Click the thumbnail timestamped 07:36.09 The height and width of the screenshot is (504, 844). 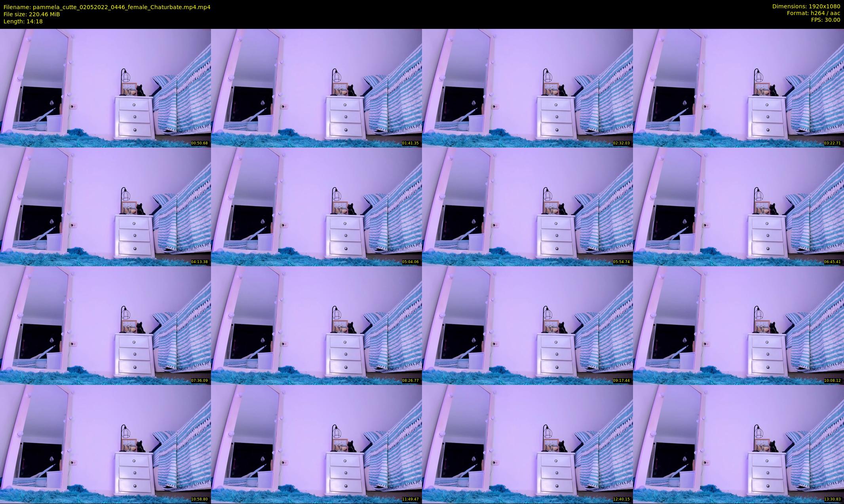pos(105,325)
